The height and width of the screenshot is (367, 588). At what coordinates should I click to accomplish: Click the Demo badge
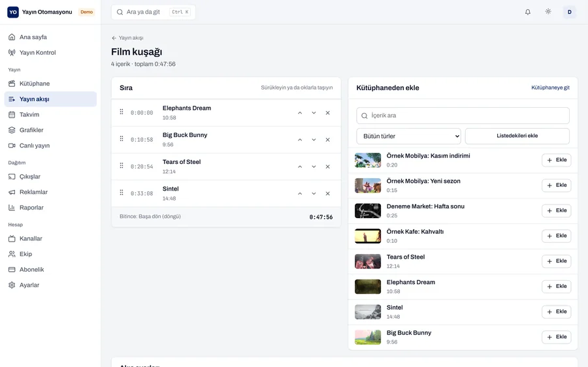tap(87, 12)
